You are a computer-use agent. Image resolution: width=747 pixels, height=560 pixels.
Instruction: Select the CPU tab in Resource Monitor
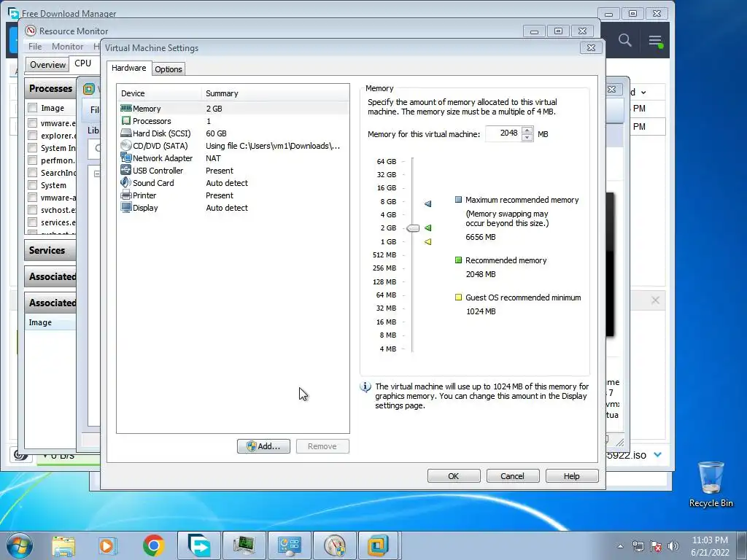pyautogui.click(x=83, y=63)
